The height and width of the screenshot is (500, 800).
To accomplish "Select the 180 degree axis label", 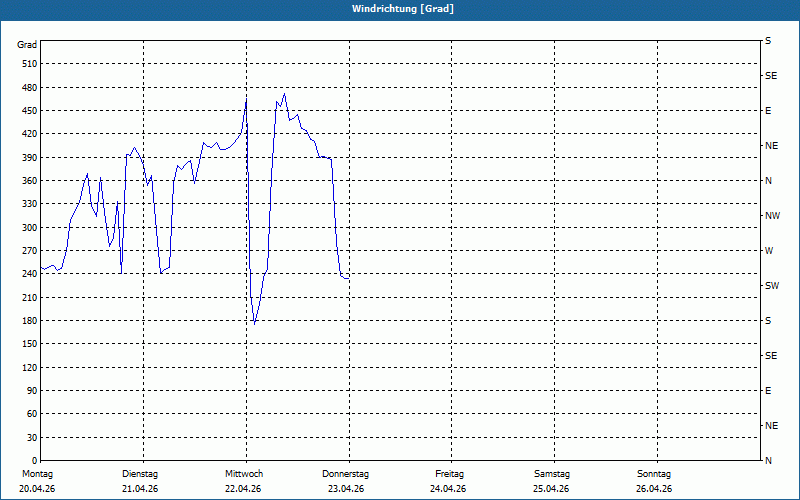I will pos(30,320).
